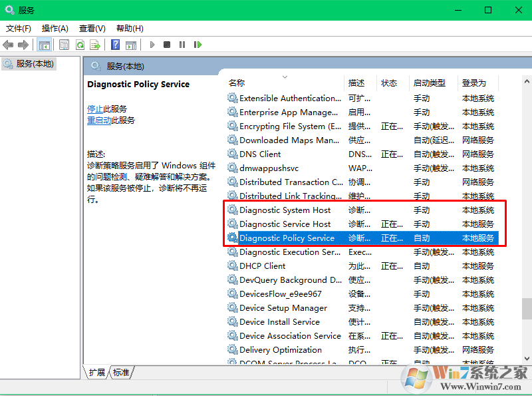Click 网络服务 logon of Delivery Optimization
This screenshot has width=532, height=396.
click(477, 350)
